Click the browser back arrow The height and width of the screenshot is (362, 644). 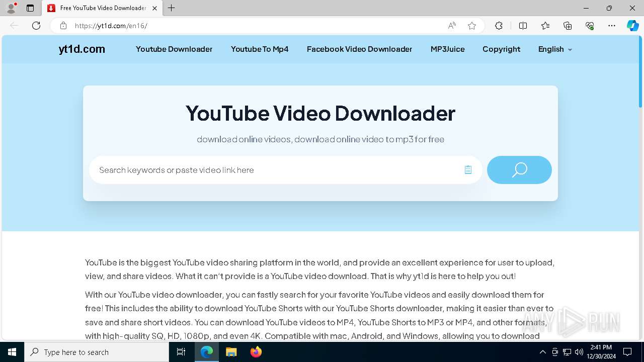click(14, 26)
